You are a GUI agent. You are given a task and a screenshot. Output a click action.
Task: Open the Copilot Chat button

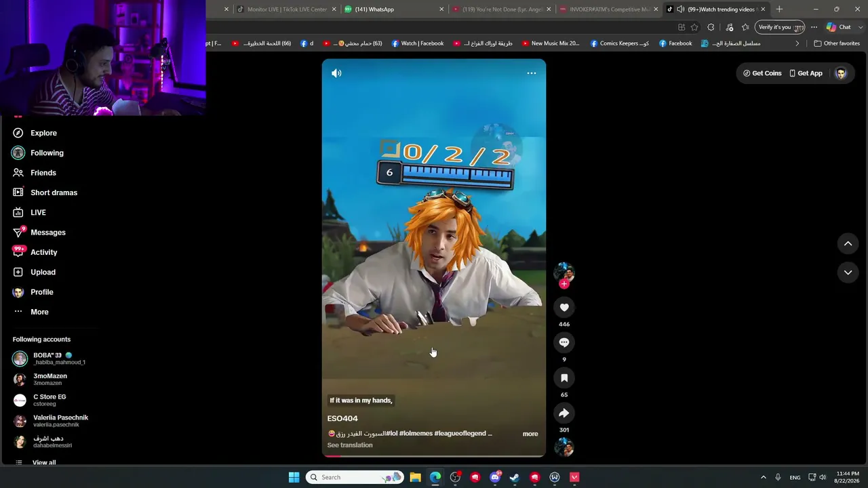[x=838, y=27]
